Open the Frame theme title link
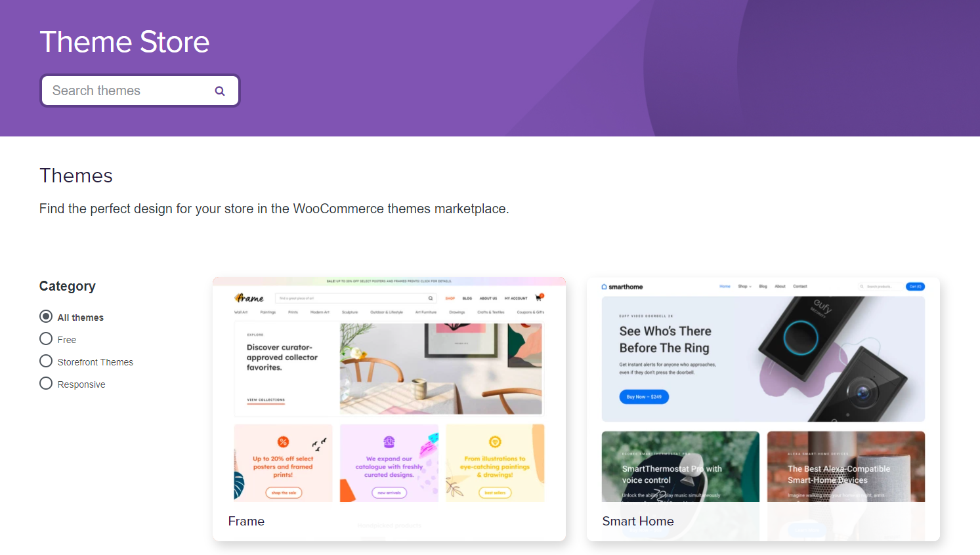 coord(246,521)
